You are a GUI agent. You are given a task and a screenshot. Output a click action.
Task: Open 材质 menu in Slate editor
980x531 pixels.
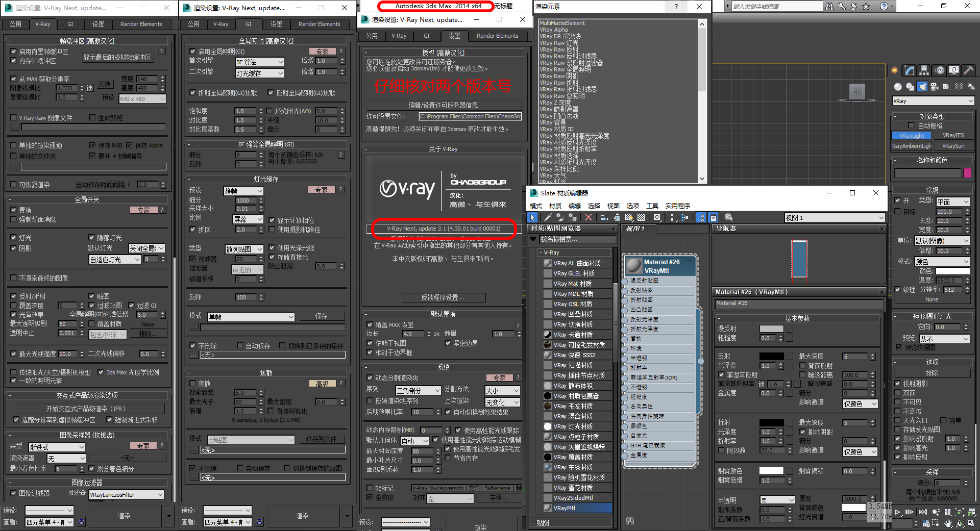[x=555, y=206]
